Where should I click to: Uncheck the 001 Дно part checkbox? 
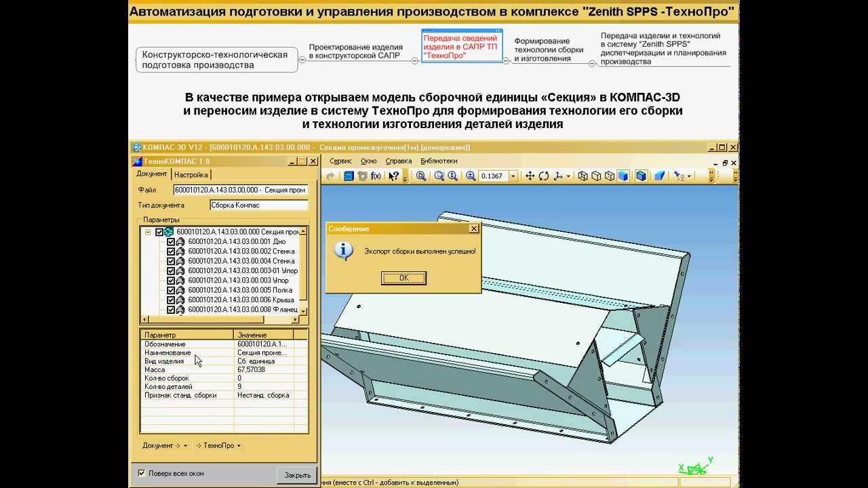tap(170, 241)
